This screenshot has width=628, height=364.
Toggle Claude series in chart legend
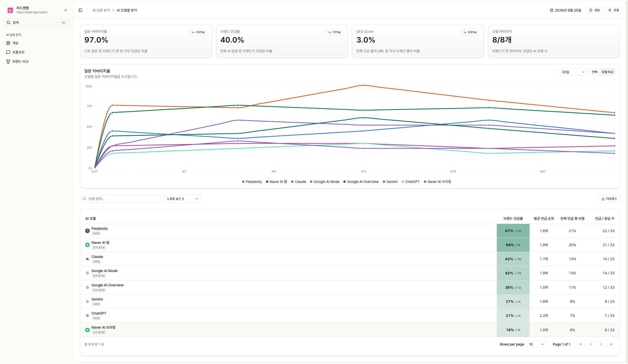tap(299, 182)
